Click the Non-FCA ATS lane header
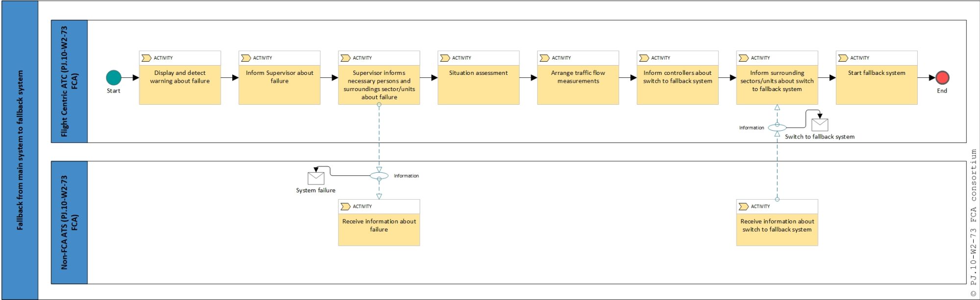Screen dimensions: 980x300 (69, 222)
